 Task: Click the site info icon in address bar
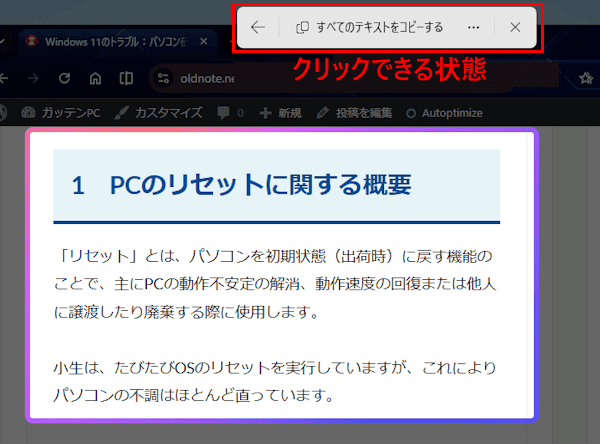pyautogui.click(x=164, y=78)
